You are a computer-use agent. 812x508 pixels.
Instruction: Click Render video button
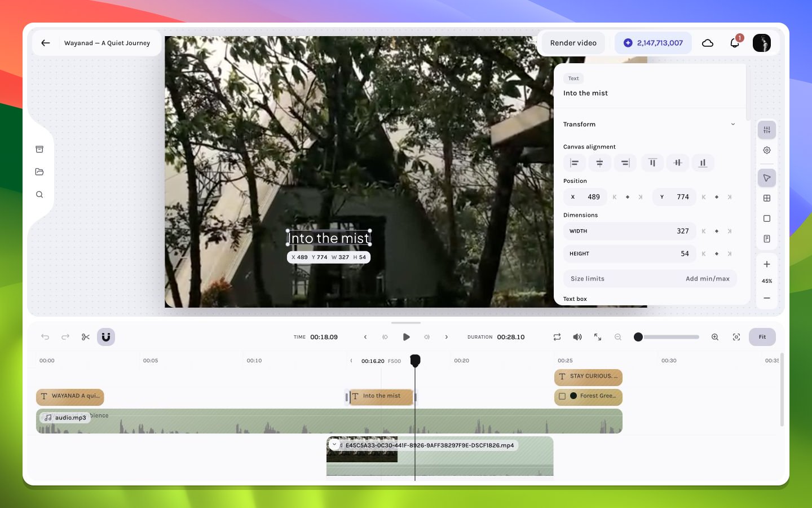coord(573,43)
